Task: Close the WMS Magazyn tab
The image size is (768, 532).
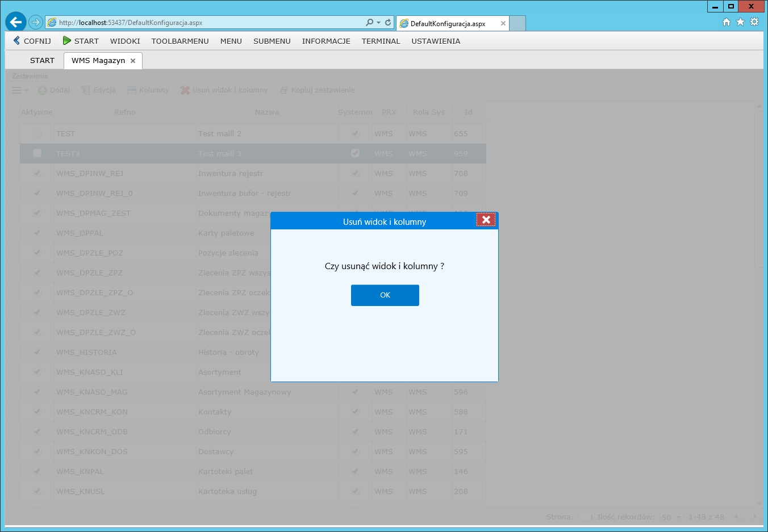Action: pyautogui.click(x=133, y=61)
